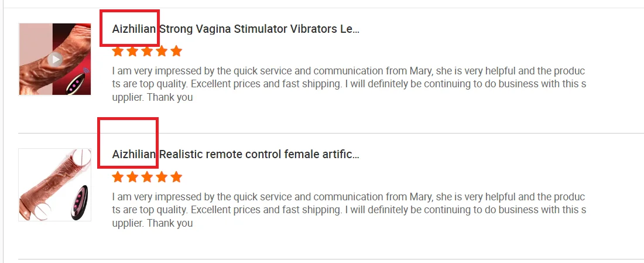Screen dimensions: 644x263
Task: Click the first star in the bottom review's rating
Action: pyautogui.click(x=118, y=177)
